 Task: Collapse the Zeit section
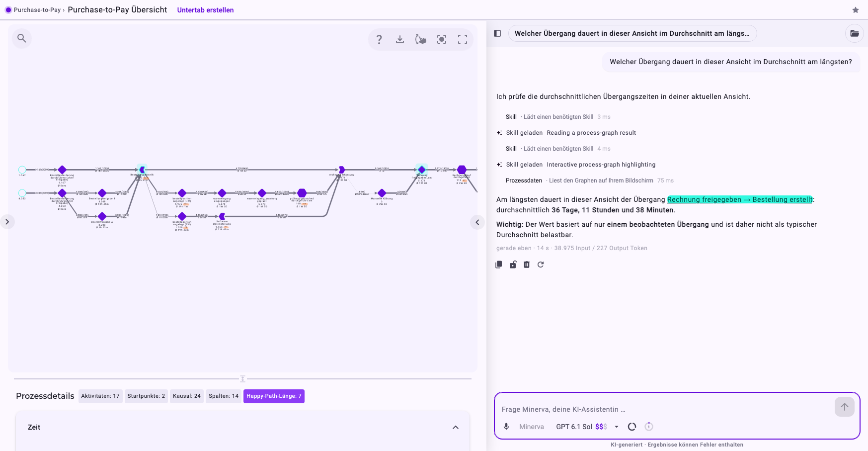pyautogui.click(x=456, y=427)
